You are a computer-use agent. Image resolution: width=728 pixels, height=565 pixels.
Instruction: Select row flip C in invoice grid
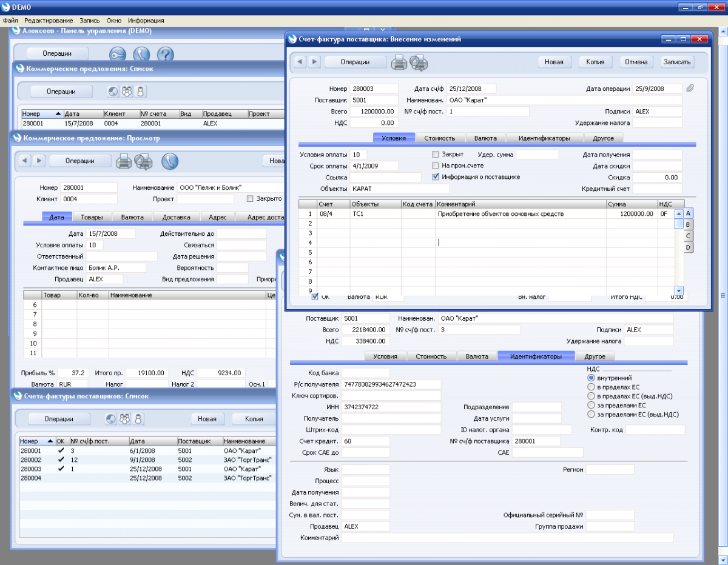[688, 236]
